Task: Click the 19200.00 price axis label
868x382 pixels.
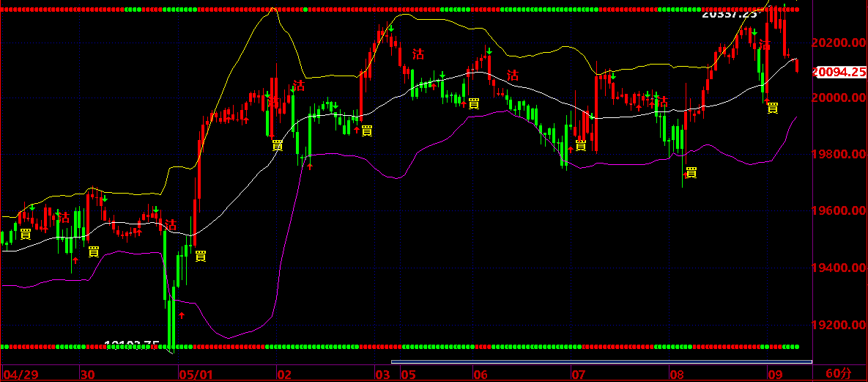Action: tap(839, 324)
